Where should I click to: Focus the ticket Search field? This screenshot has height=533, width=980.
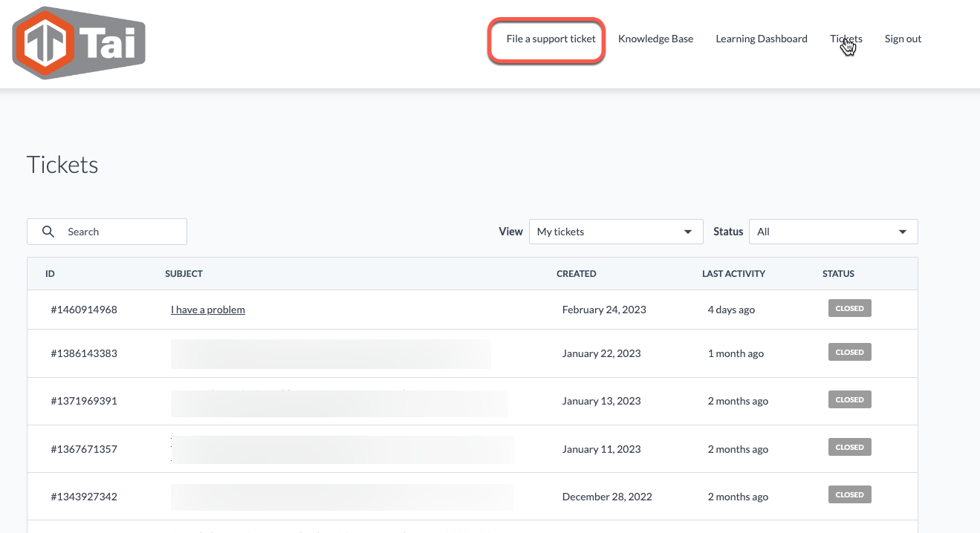(119, 232)
